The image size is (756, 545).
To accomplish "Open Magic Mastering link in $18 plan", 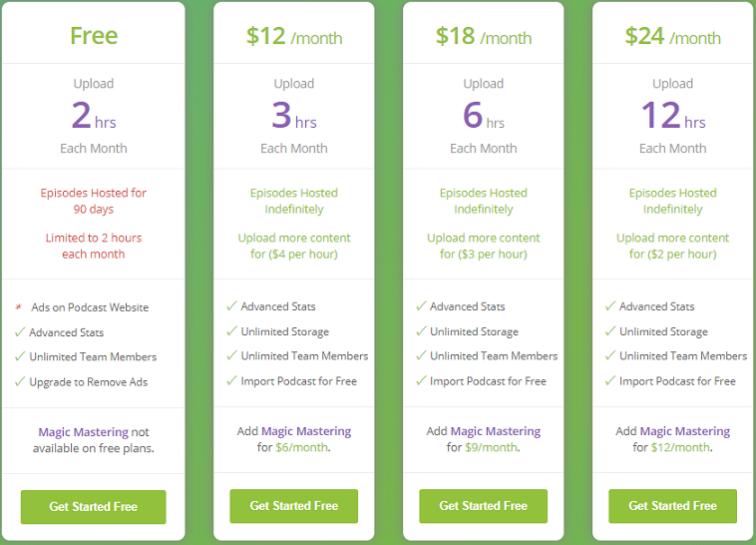I will click(496, 431).
